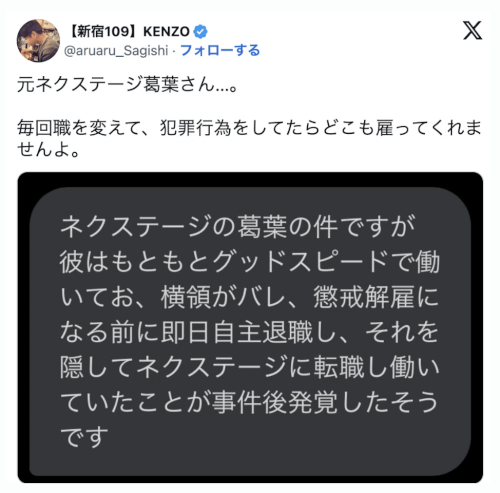Click the KENZO name text
500x493 pixels.
tap(166, 32)
